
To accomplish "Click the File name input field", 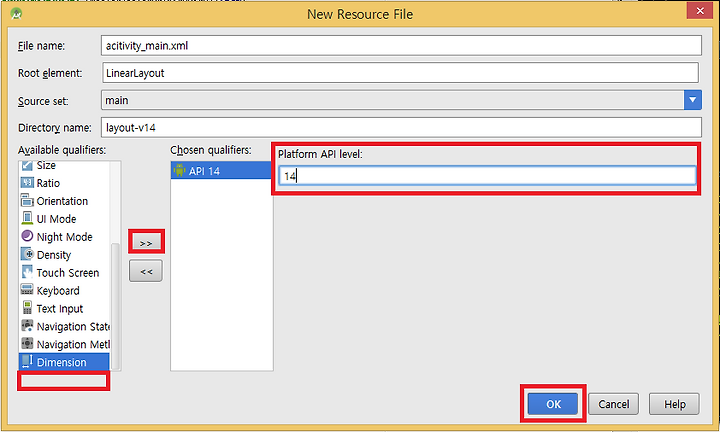I will pos(401,45).
